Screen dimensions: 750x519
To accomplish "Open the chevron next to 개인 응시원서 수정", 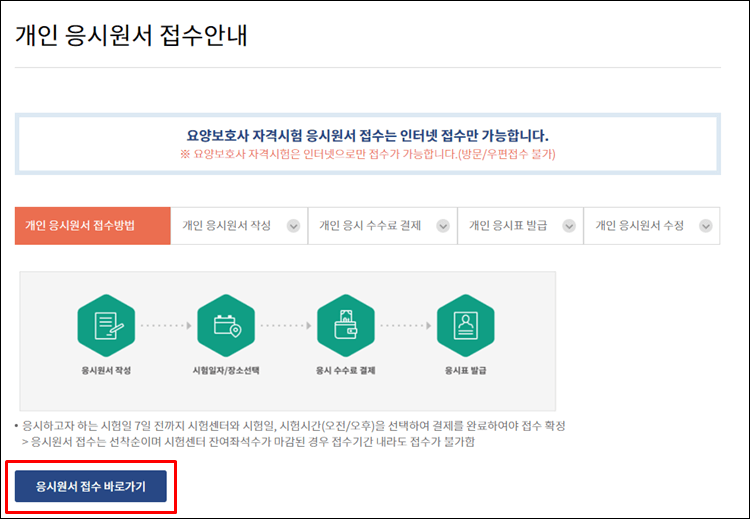I will pos(704,226).
